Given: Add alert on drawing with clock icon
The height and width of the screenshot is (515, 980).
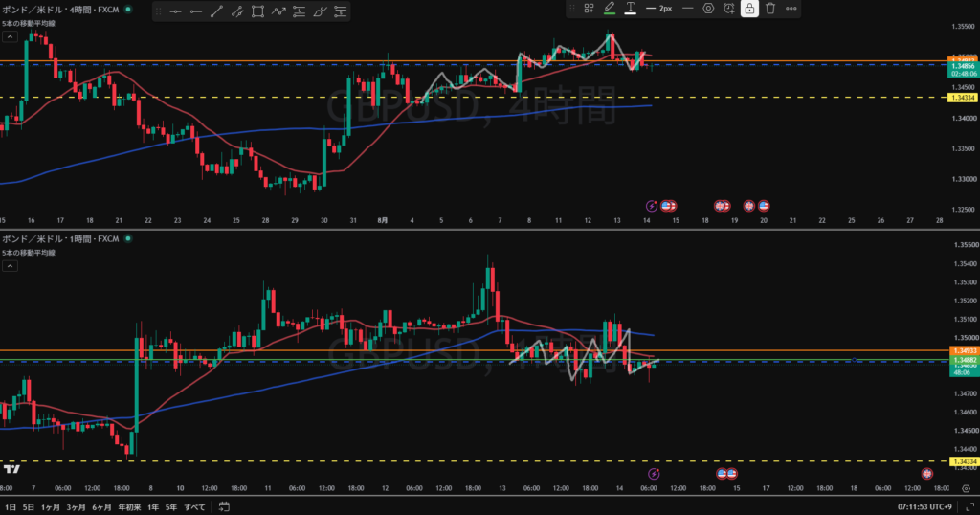Looking at the screenshot, I should tap(728, 9).
